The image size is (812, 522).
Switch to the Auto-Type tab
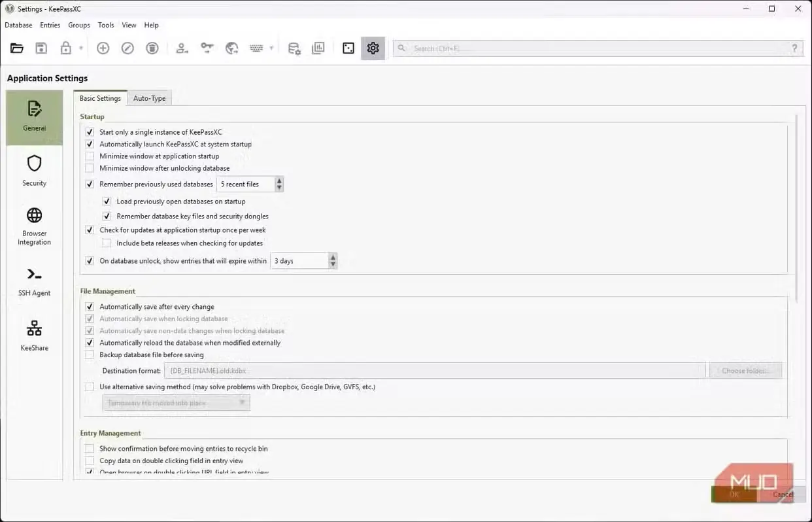pos(149,98)
